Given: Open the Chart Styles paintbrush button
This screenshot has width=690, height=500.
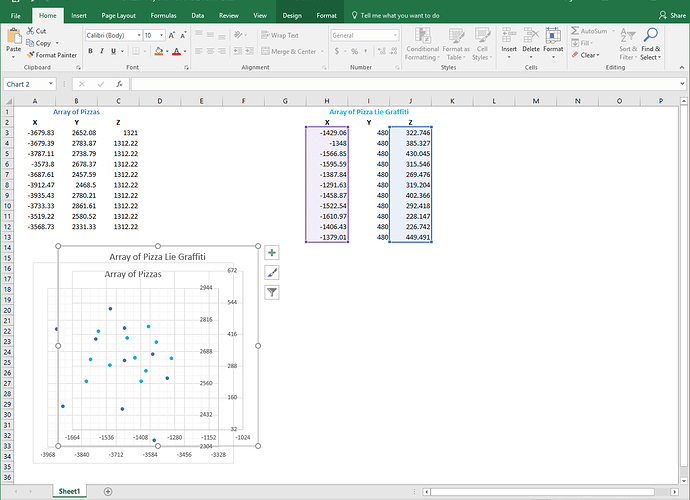Looking at the screenshot, I should tap(272, 272).
